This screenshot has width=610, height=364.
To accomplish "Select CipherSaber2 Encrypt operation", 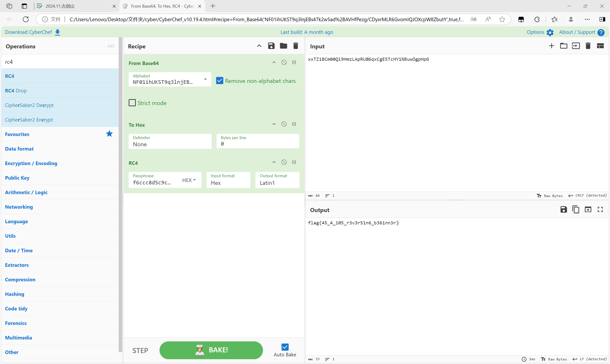I will point(60,120).
